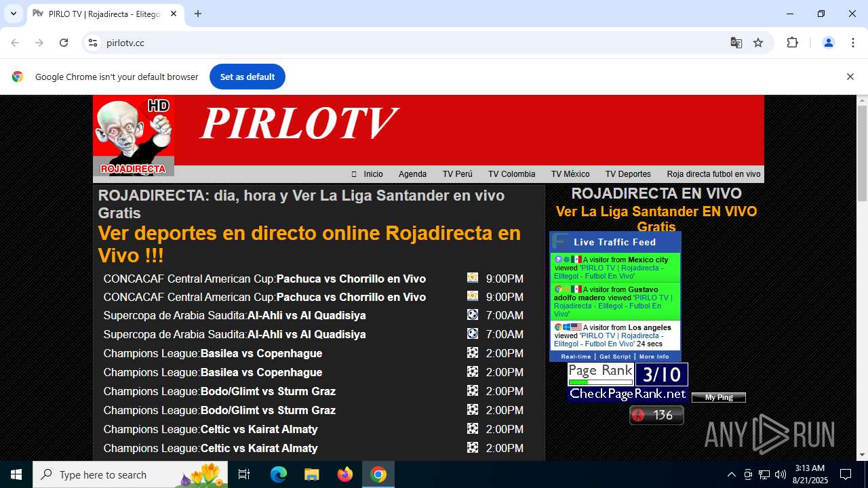This screenshot has width=868, height=488.
Task: Open Chrome three-dot menu
Action: [x=853, y=43]
